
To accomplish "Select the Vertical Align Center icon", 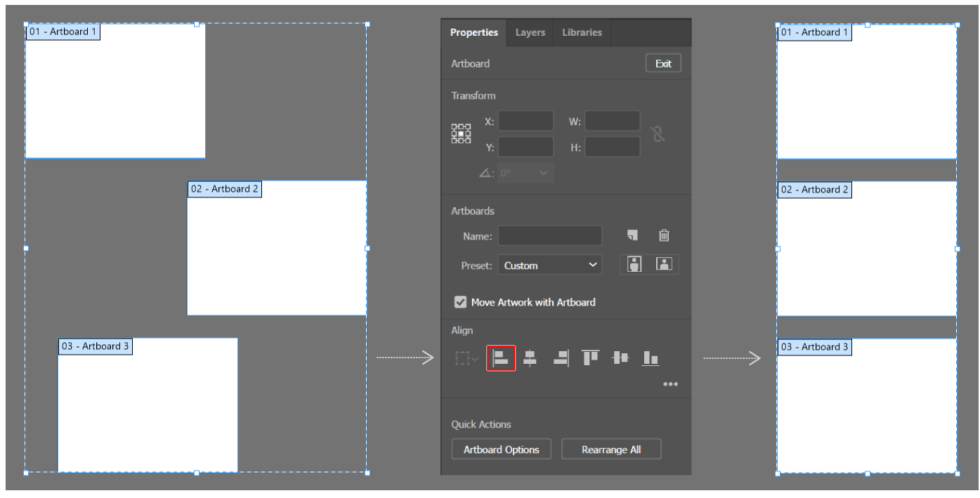I will pyautogui.click(x=620, y=358).
